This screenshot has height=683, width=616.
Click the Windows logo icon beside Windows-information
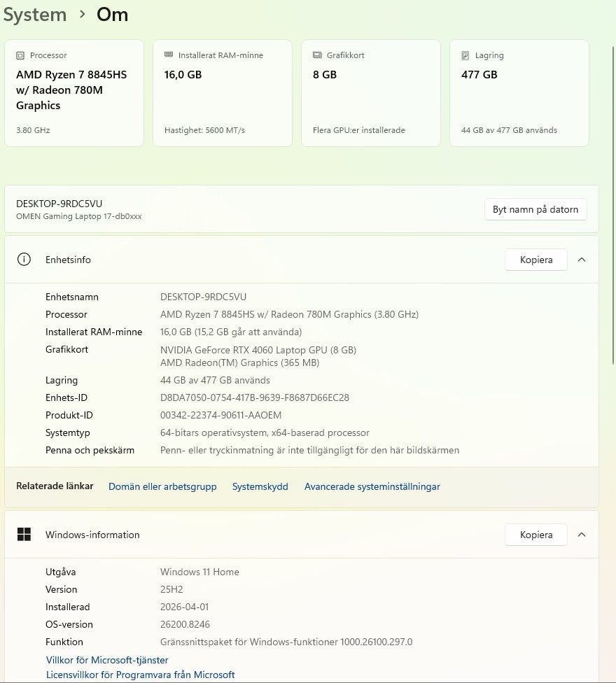click(x=24, y=534)
